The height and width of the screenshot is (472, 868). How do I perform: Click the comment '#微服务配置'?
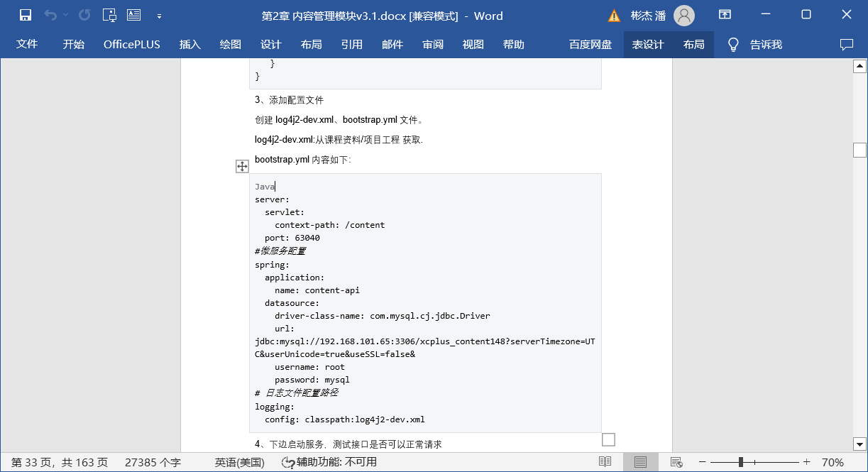(280, 251)
